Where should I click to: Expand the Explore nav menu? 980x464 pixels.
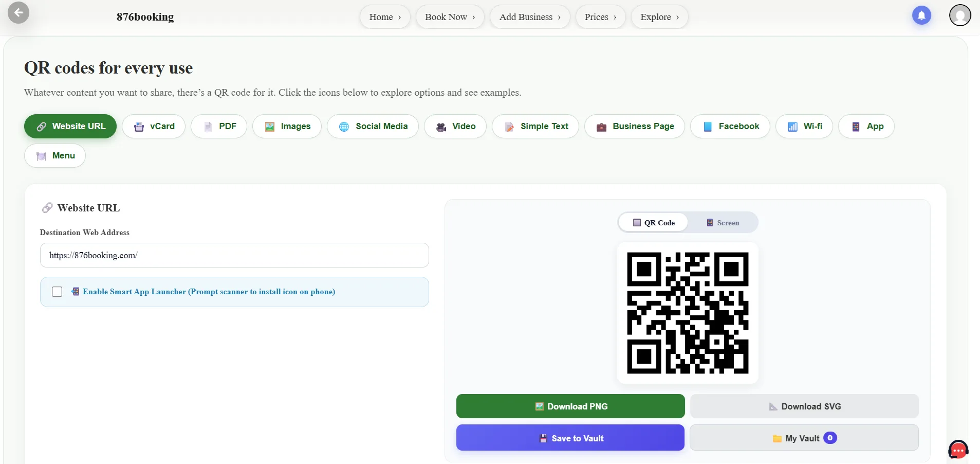(659, 17)
